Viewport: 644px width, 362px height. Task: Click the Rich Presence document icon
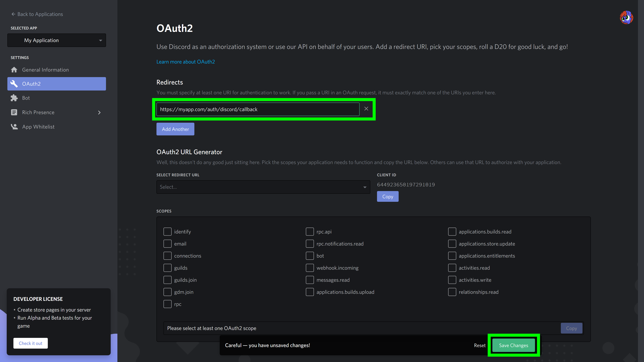14,112
